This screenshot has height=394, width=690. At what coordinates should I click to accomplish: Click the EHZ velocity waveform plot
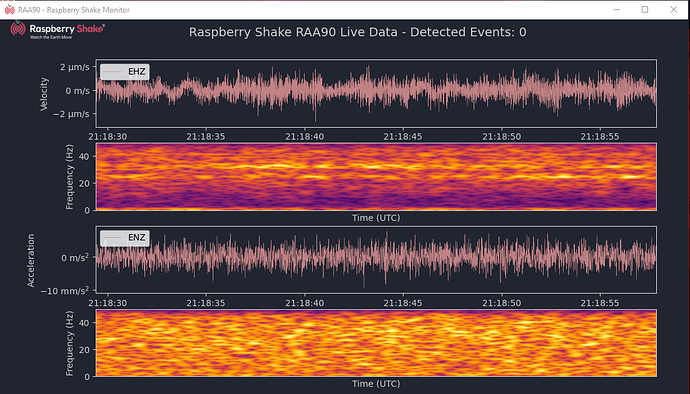(376, 93)
